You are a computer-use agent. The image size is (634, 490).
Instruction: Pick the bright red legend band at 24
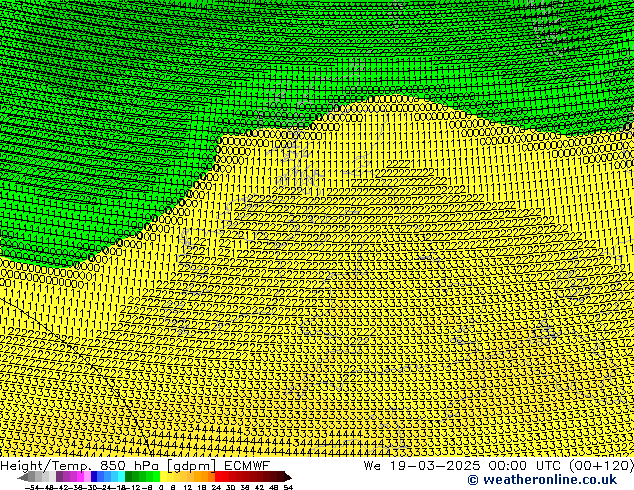pos(218,477)
